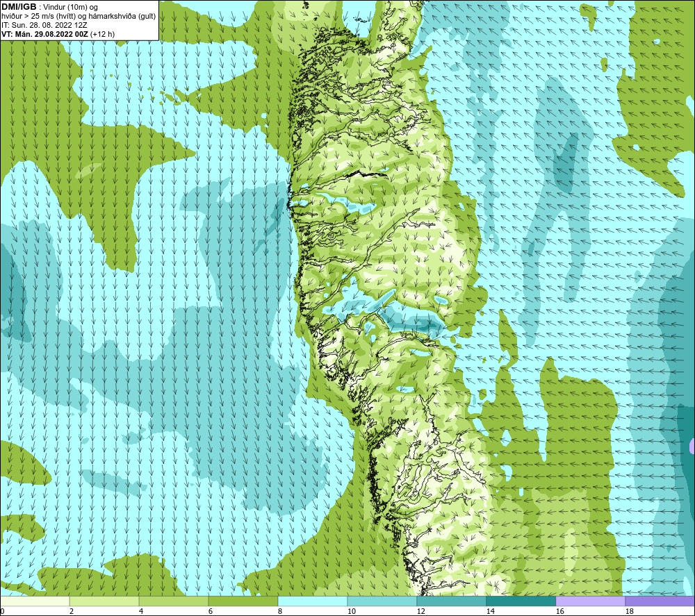This screenshot has width=695, height=616.
Task: Click the dark teal 14–16 m/s legend swatch
Action: click(521, 601)
